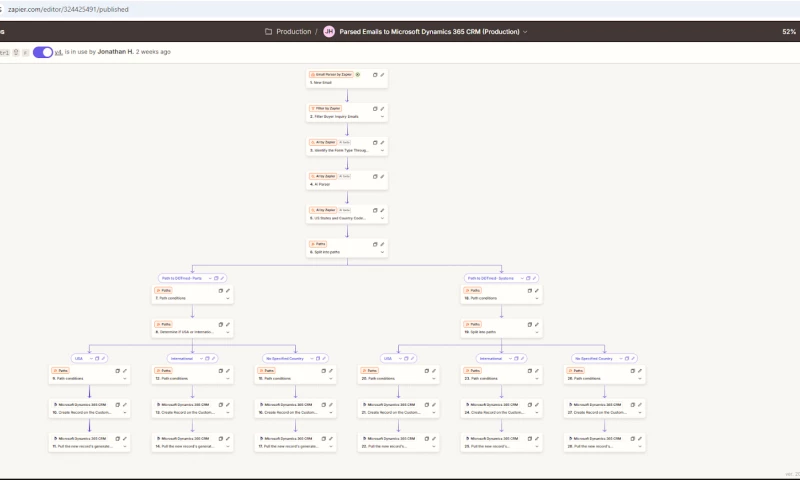800x480 pixels.
Task: Click the pencil icon on step 18 Path conditions
Action: pos(537,291)
